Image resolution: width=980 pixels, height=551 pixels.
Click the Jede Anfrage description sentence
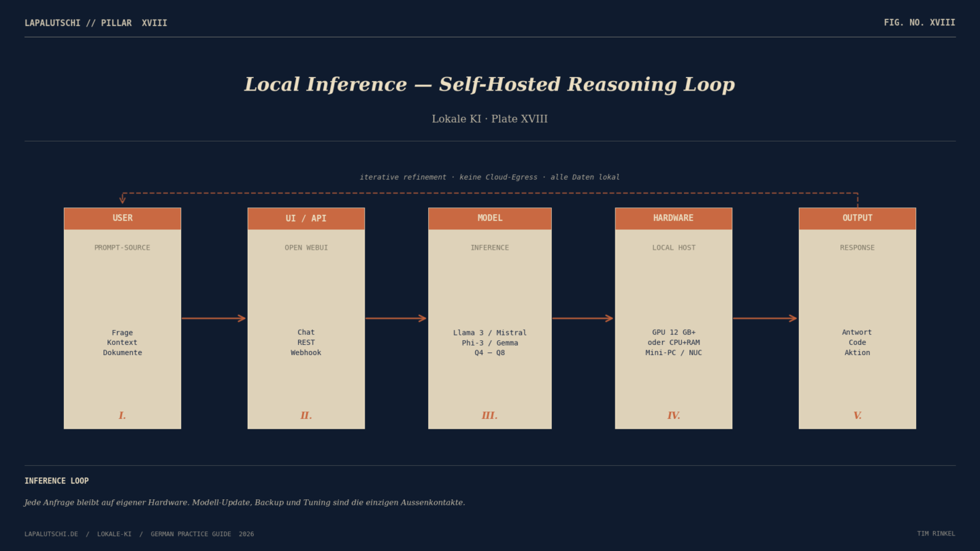245,503
